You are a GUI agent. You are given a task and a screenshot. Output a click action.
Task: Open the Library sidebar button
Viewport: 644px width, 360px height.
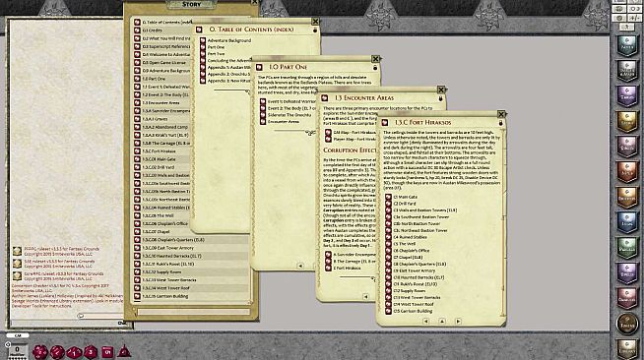point(627,348)
